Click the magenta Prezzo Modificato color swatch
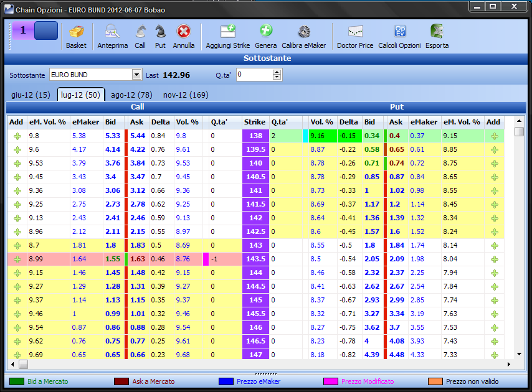This screenshot has height=392, width=532. pyautogui.click(x=330, y=381)
